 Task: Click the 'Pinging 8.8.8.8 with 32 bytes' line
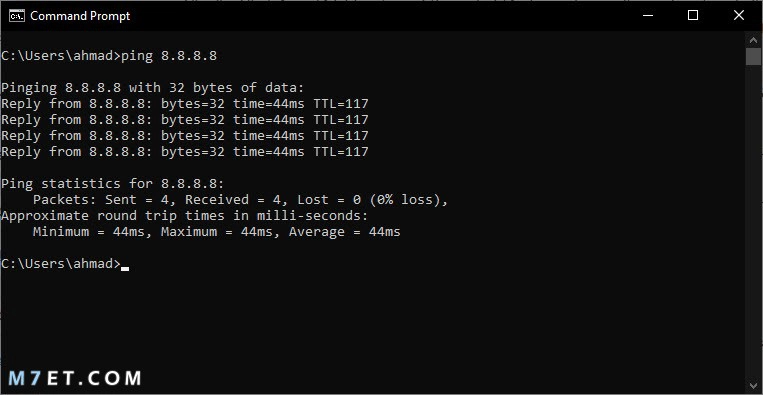coord(152,88)
